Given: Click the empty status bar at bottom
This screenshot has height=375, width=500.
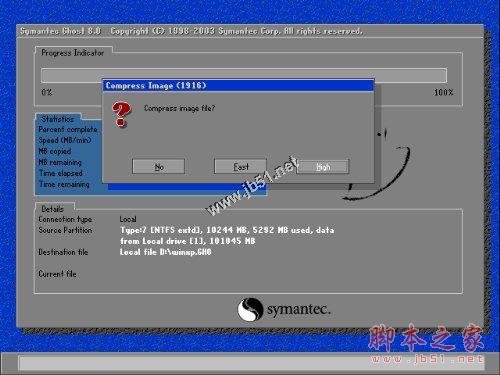Looking at the screenshot, I should tap(251, 363).
